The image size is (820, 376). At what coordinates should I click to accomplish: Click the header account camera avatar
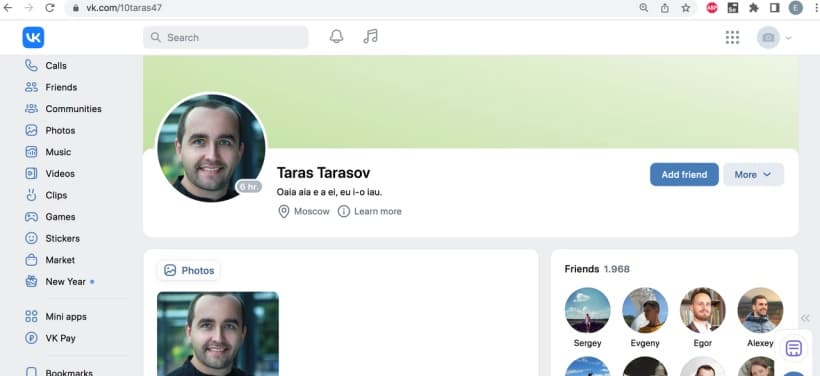[x=768, y=38]
